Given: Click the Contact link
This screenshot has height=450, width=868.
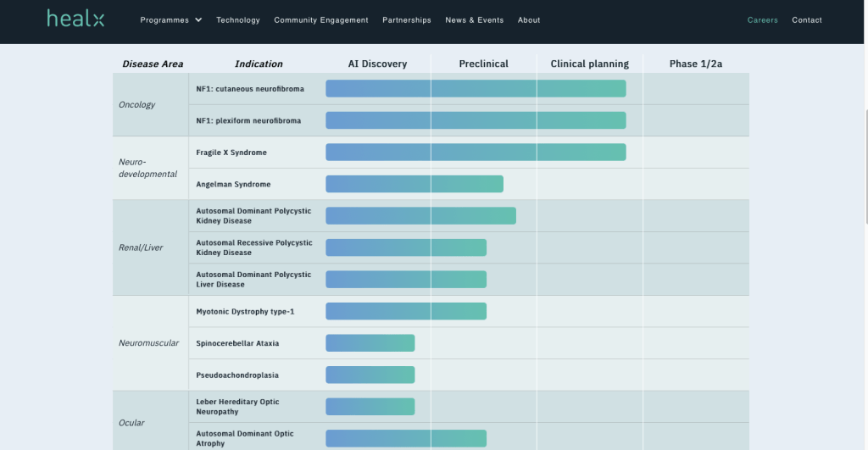Looking at the screenshot, I should (807, 20).
